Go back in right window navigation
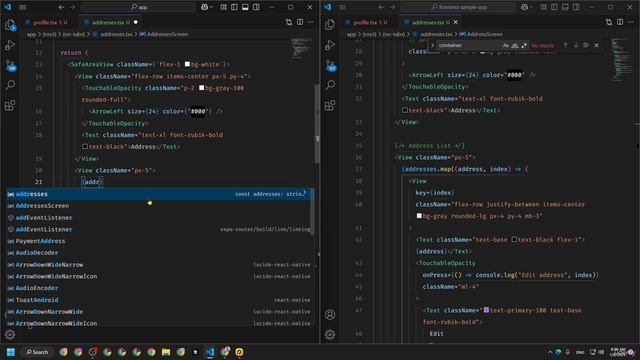Image resolution: width=640 pixels, height=360 pixels. 381,7
